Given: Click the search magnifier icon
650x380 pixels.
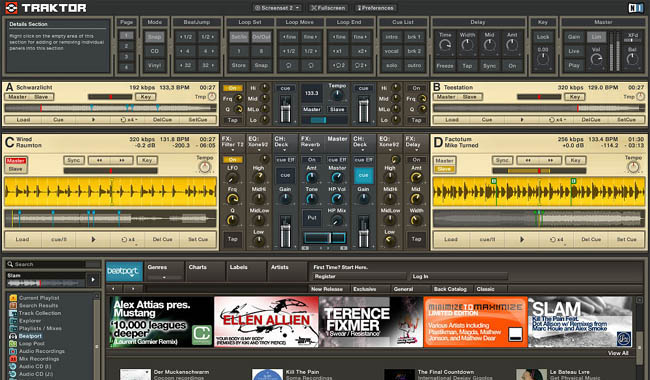Looking at the screenshot, I should pos(10,264).
